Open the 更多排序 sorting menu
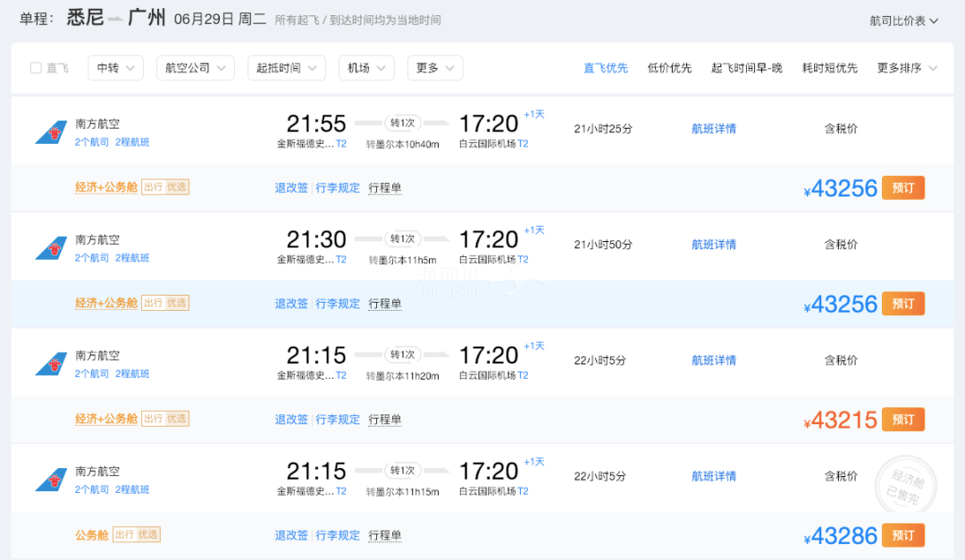 (907, 68)
